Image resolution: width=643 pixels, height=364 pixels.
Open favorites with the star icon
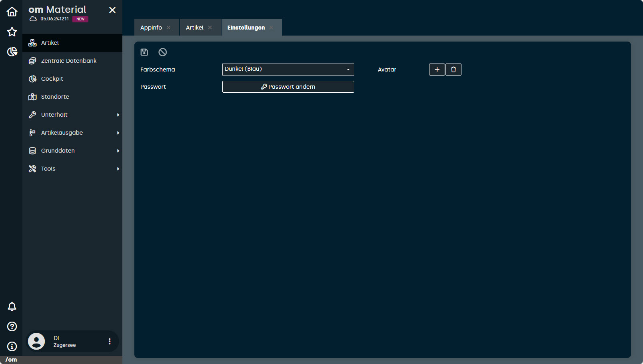pyautogui.click(x=12, y=32)
